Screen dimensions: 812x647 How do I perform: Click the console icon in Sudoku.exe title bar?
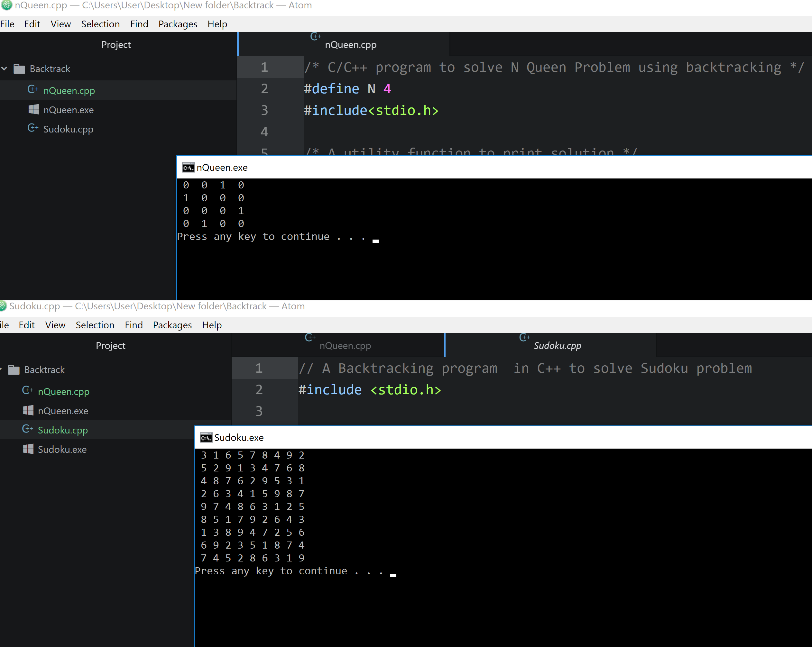206,437
